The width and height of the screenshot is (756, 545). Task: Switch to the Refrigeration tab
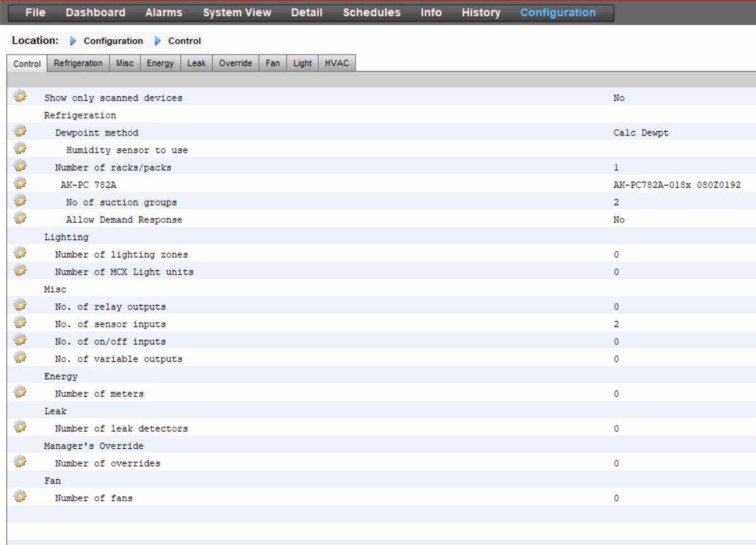tap(78, 63)
